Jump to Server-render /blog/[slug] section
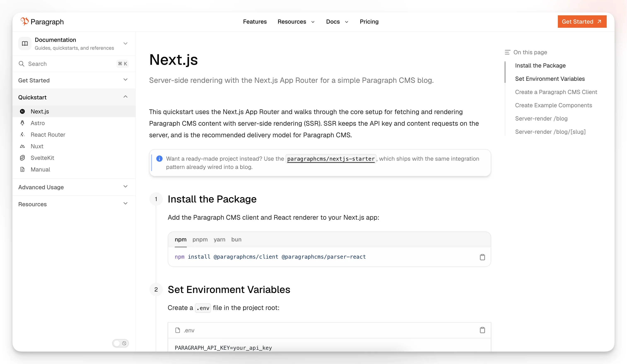The image size is (627, 364). pos(550,132)
